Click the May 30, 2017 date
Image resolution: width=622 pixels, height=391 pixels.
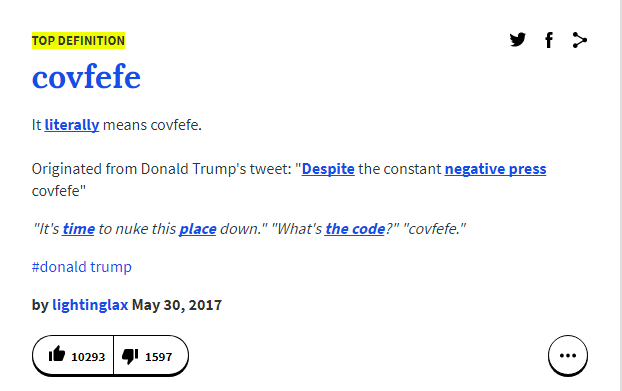177,305
